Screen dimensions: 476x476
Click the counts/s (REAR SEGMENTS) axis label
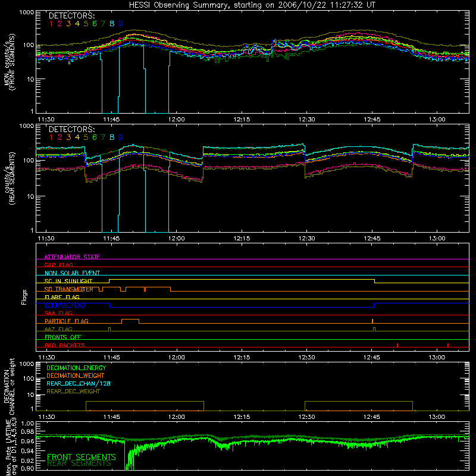(x=9, y=178)
